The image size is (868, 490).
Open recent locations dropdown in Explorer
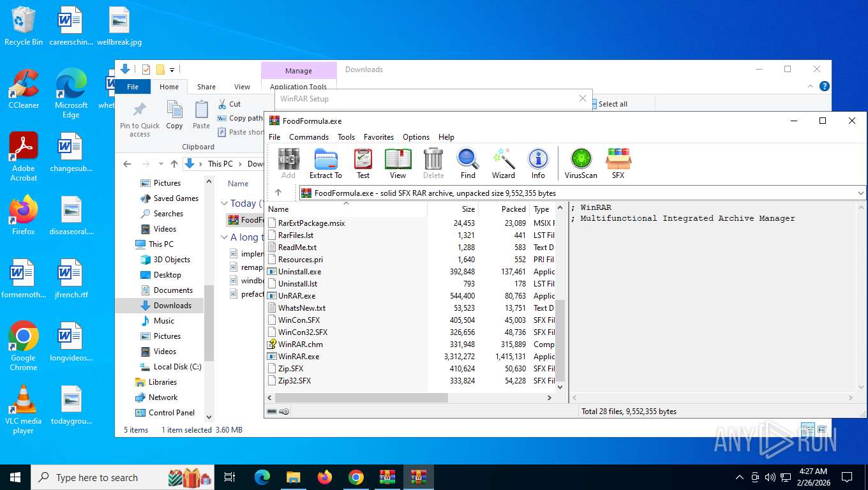tap(160, 164)
